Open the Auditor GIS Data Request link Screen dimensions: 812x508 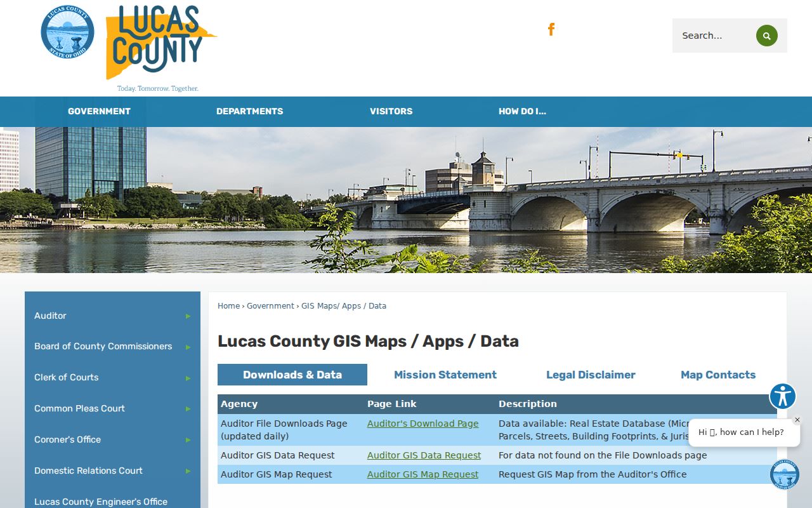pos(424,455)
